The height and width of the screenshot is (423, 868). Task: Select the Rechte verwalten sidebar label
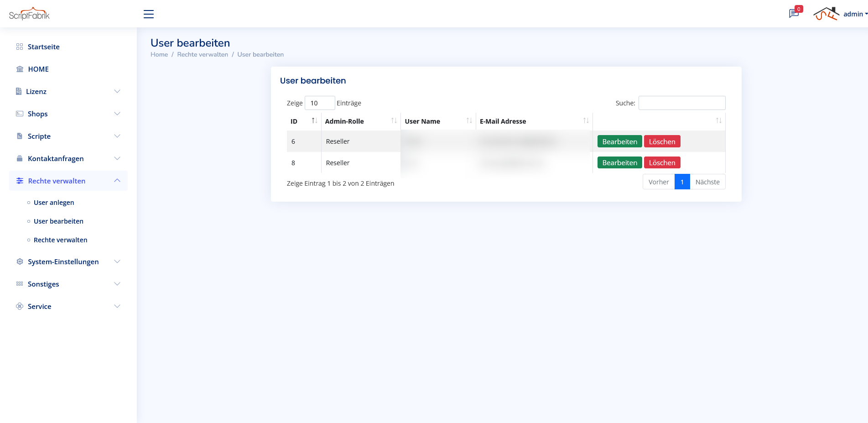[x=57, y=181]
